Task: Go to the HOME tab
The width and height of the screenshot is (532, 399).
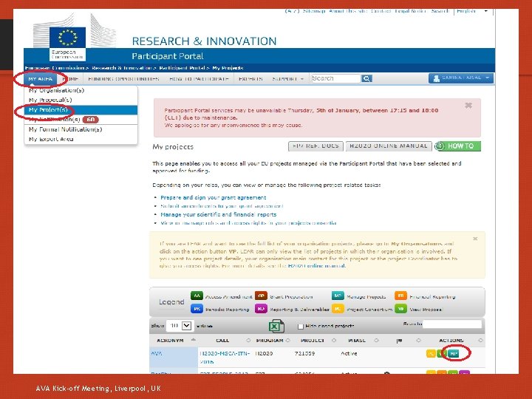Action: tap(71, 79)
